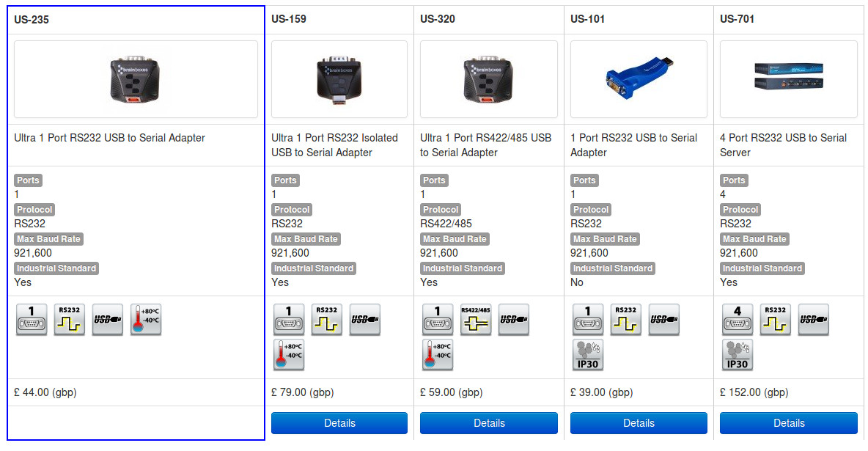
Task: Click the US-101 1-port serial icon
Action: click(588, 320)
